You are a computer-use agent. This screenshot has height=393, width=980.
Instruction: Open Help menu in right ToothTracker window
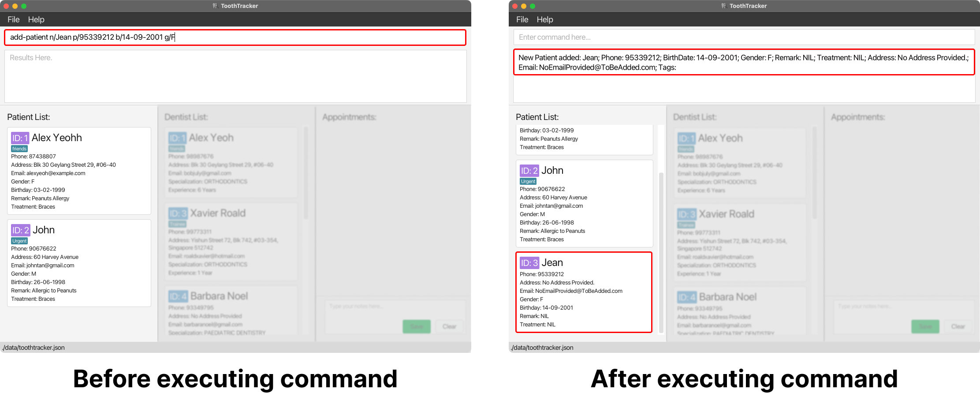click(x=545, y=19)
